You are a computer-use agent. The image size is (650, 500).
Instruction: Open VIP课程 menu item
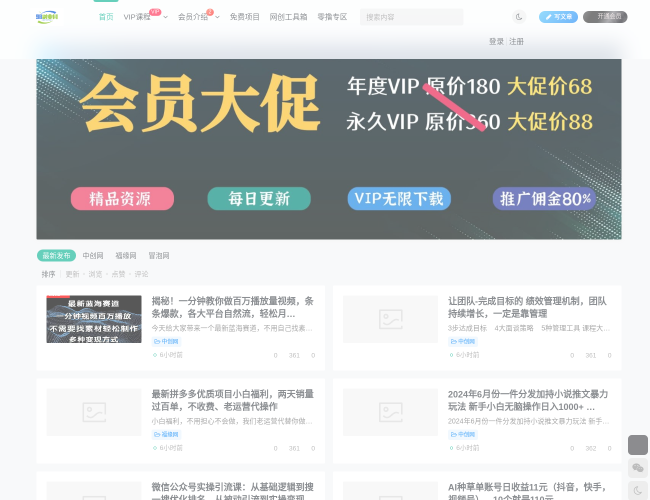tap(137, 17)
